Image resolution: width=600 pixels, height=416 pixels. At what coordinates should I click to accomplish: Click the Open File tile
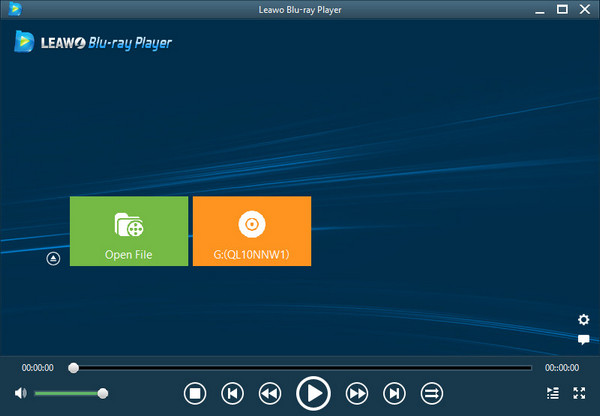point(129,231)
